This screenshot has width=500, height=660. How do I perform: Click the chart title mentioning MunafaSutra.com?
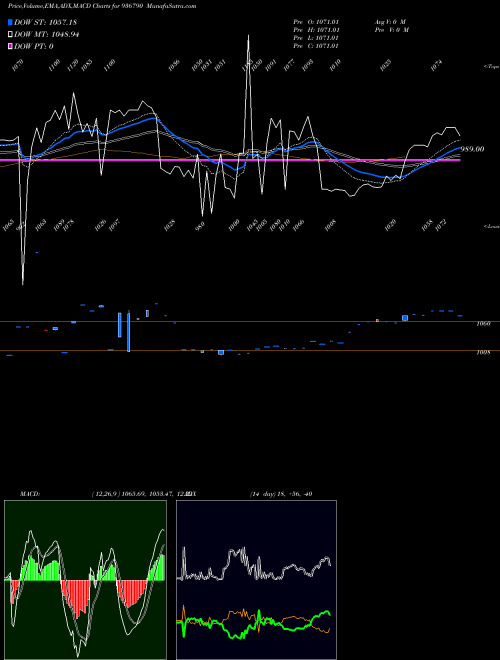tap(102, 6)
